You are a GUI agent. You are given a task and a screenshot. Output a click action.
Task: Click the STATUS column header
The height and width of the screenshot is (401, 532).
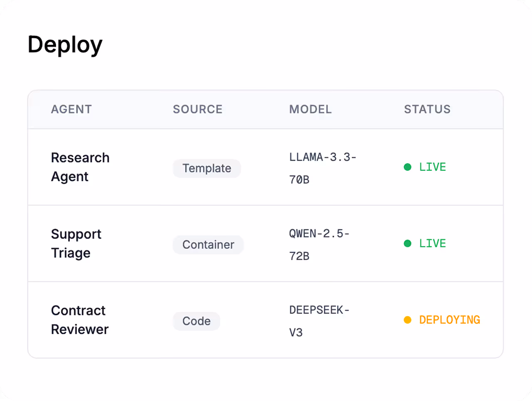coord(427,109)
